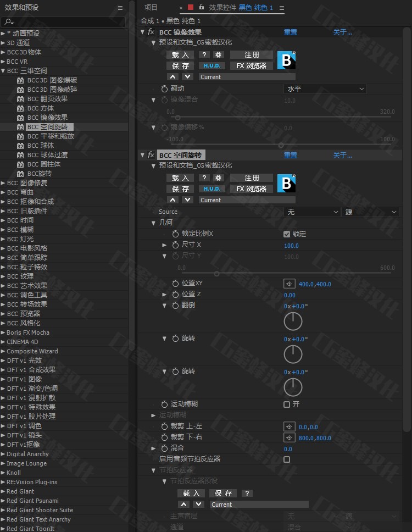The image size is (412, 532).
Task: Click the crosshair point picker for 裁剪 下-右
Action: coord(289,437)
